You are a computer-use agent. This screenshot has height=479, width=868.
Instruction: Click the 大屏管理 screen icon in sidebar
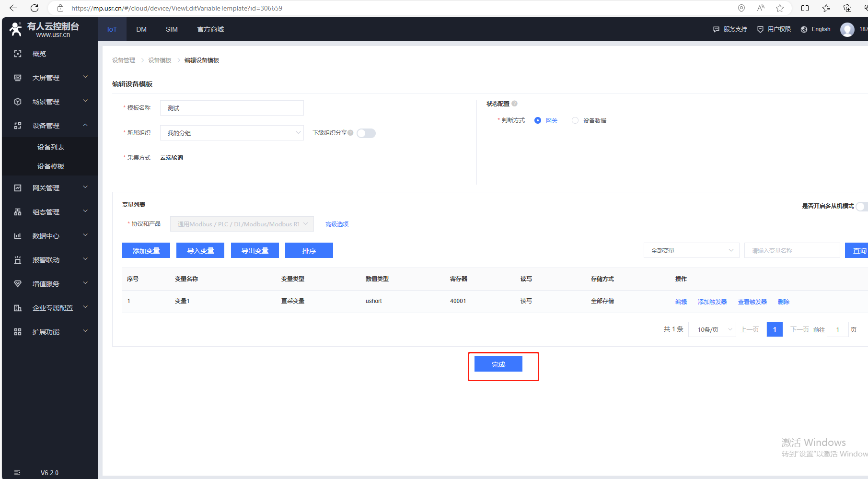click(18, 78)
